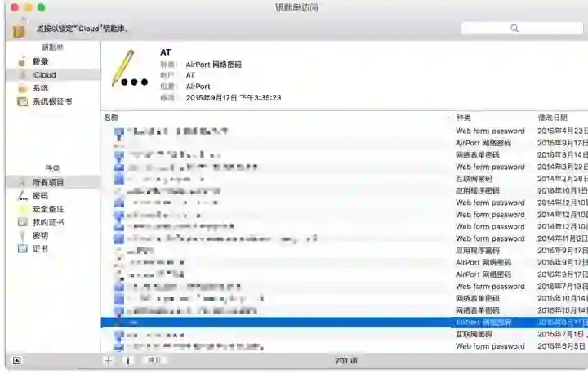Select the iCloud keychain in the sidebar
The image size is (588, 374).
(x=53, y=74)
